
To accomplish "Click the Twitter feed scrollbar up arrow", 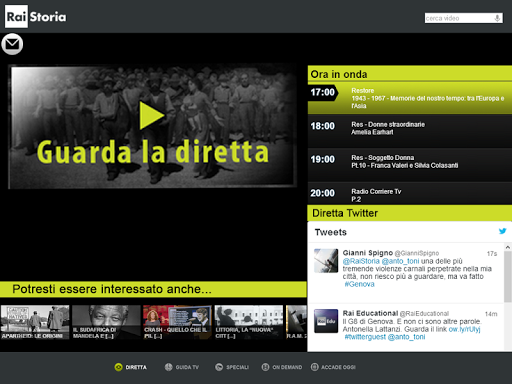I will click(x=508, y=247).
